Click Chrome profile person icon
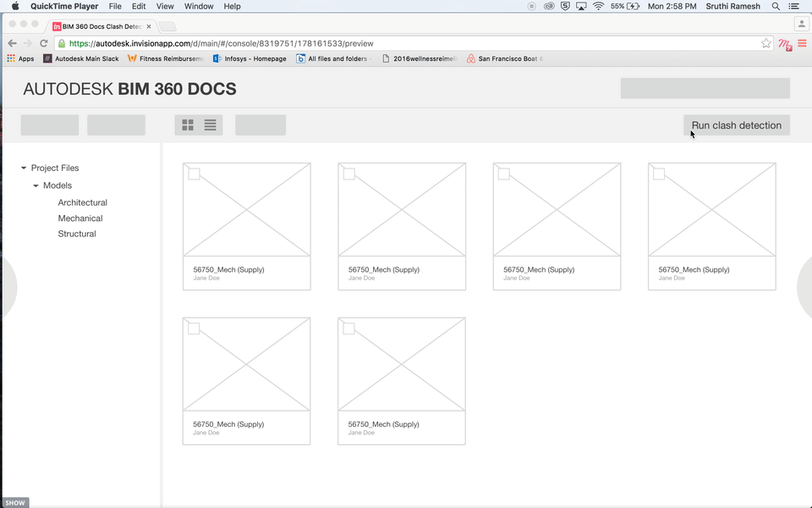 802,24
